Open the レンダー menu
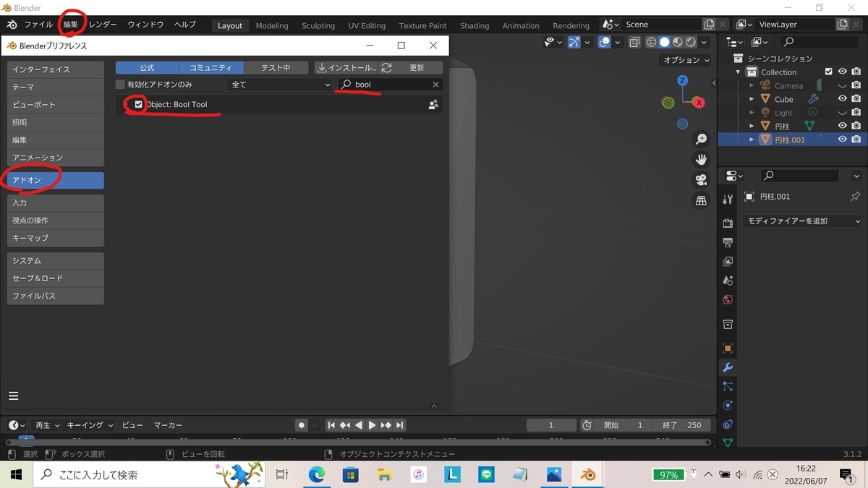Viewport: 868px width, 488px height. (103, 25)
